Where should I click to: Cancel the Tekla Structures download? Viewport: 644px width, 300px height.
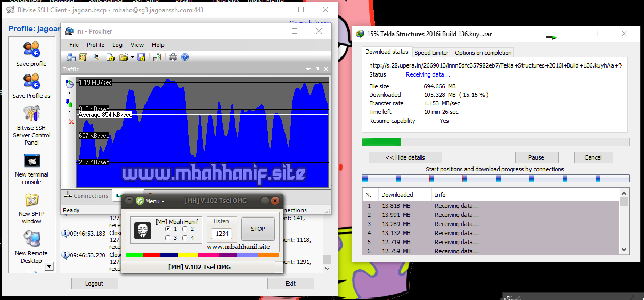pyautogui.click(x=593, y=157)
